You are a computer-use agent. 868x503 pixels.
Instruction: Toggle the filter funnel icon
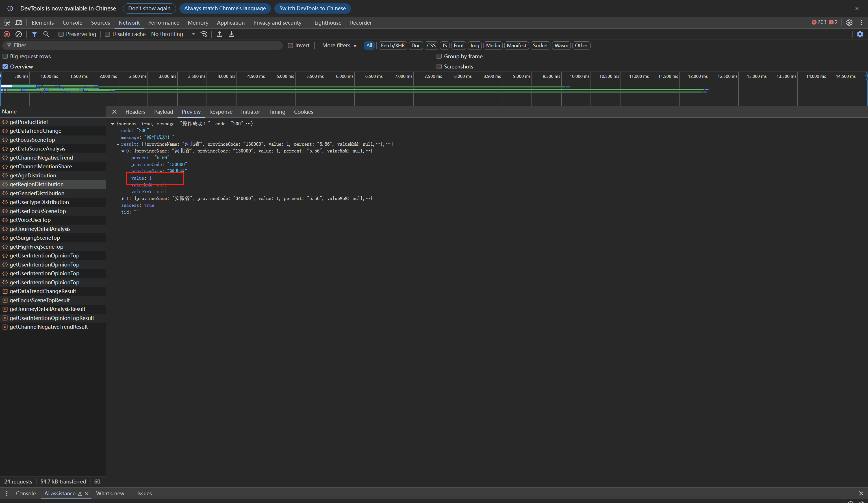[34, 34]
